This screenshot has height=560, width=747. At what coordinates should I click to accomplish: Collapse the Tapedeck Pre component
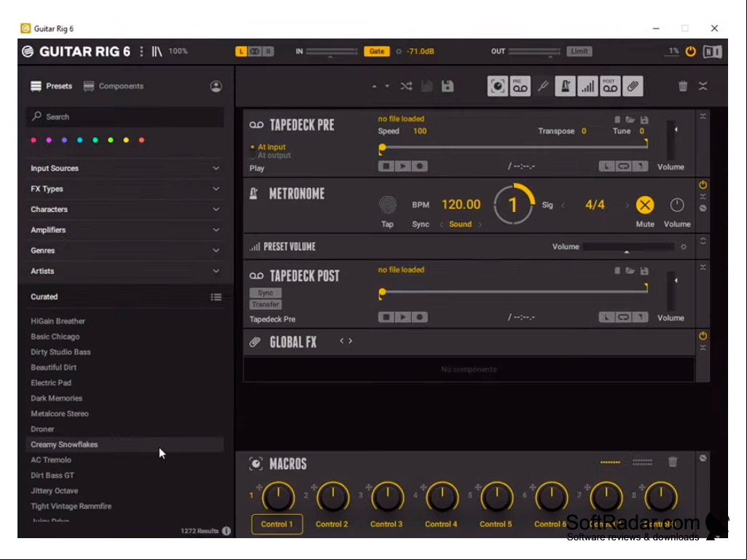(703, 117)
